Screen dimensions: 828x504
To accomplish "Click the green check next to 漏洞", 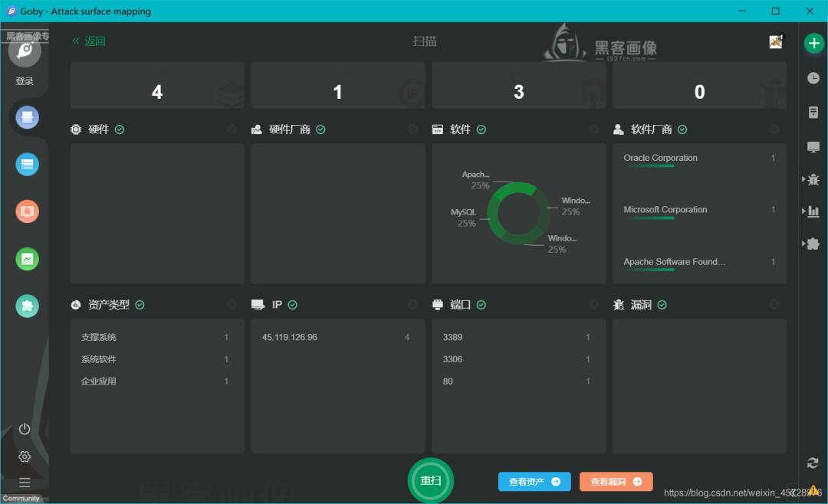I will [662, 305].
